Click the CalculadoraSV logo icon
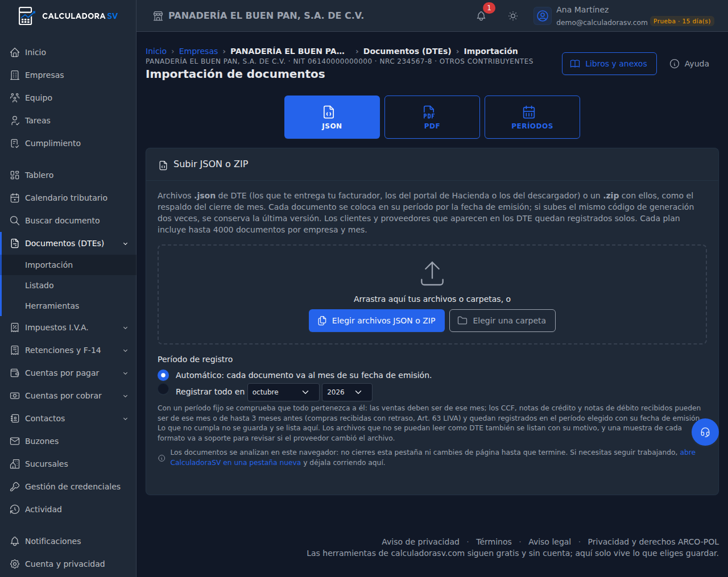The width and height of the screenshot is (728, 577). [x=26, y=16]
